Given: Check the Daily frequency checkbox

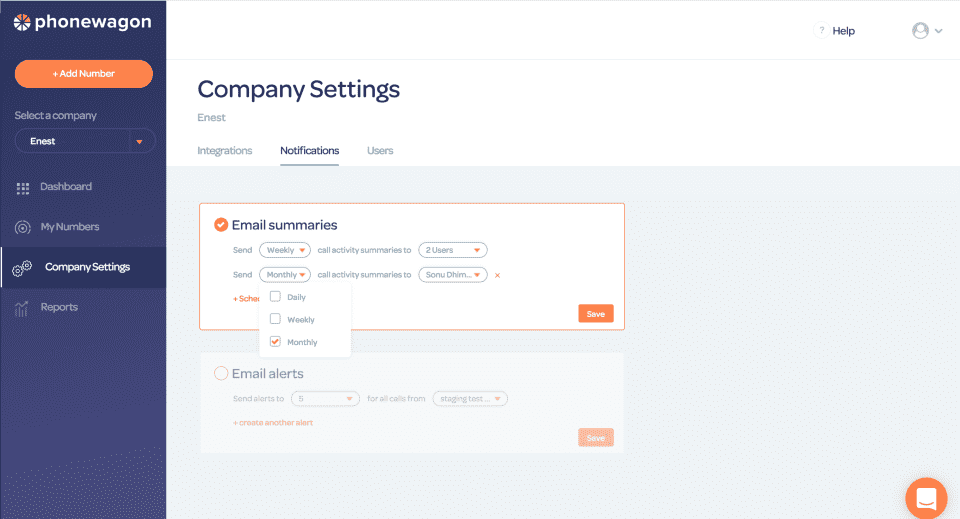Looking at the screenshot, I should tap(275, 297).
